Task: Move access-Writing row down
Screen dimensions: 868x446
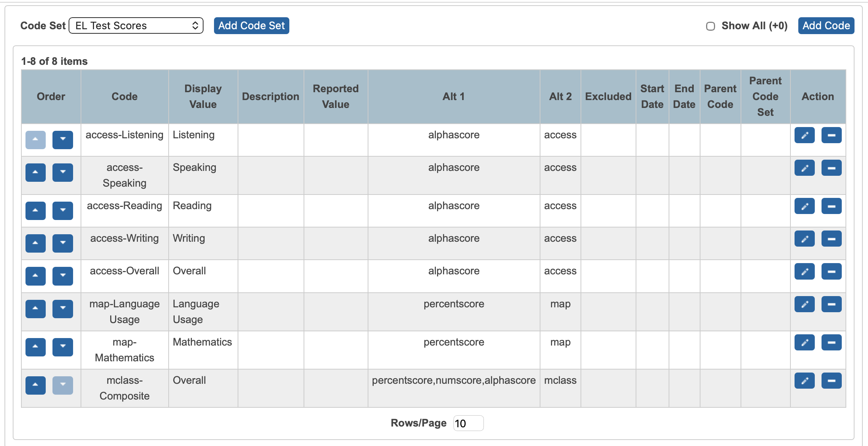Action: [63, 243]
